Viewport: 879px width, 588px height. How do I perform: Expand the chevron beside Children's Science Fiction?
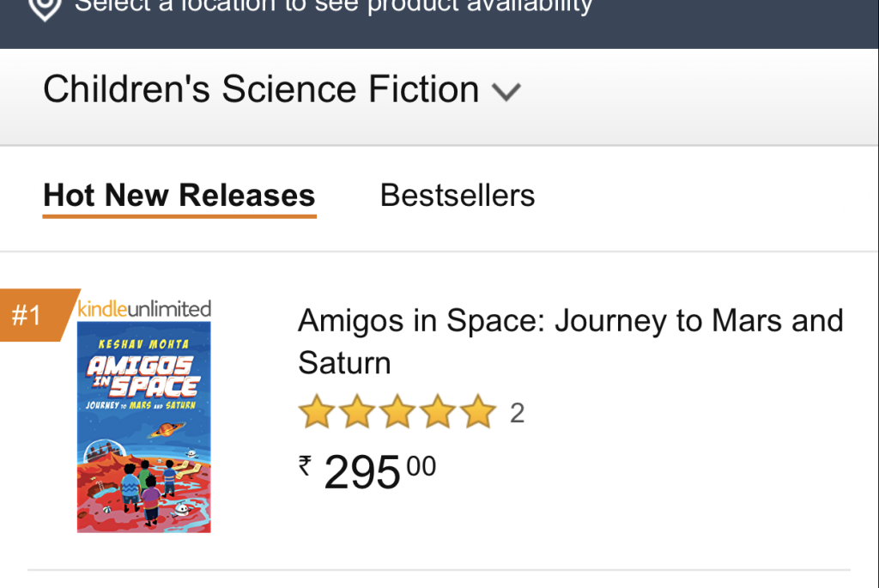coord(506,92)
